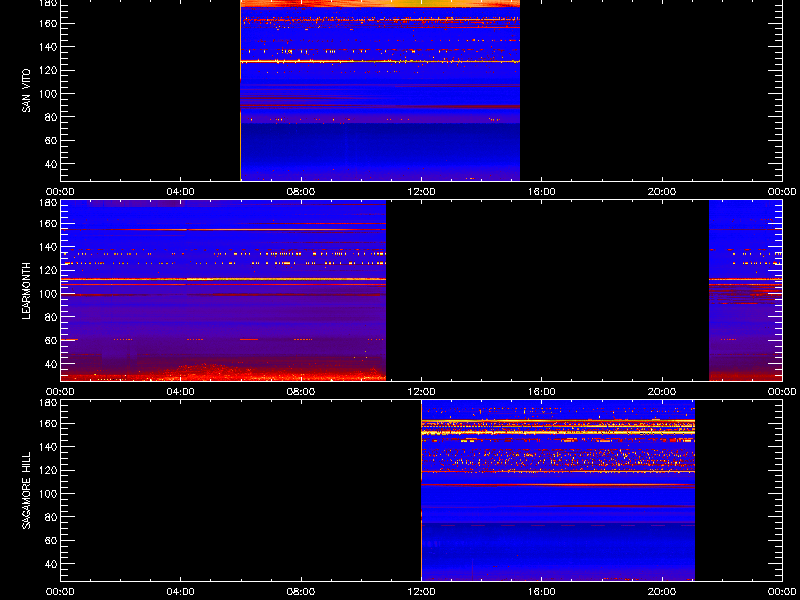Click the 12:00 label under Learmonth plot
The height and width of the screenshot is (600, 800).
421,392
